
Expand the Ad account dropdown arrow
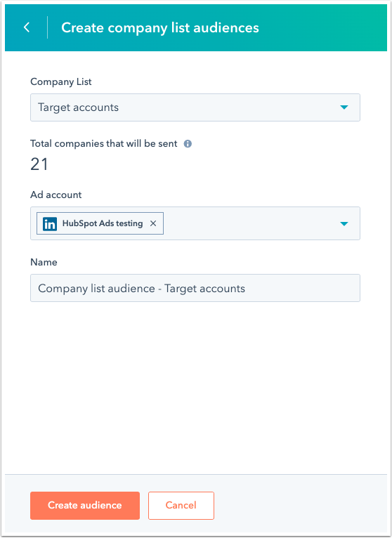pyautogui.click(x=344, y=224)
